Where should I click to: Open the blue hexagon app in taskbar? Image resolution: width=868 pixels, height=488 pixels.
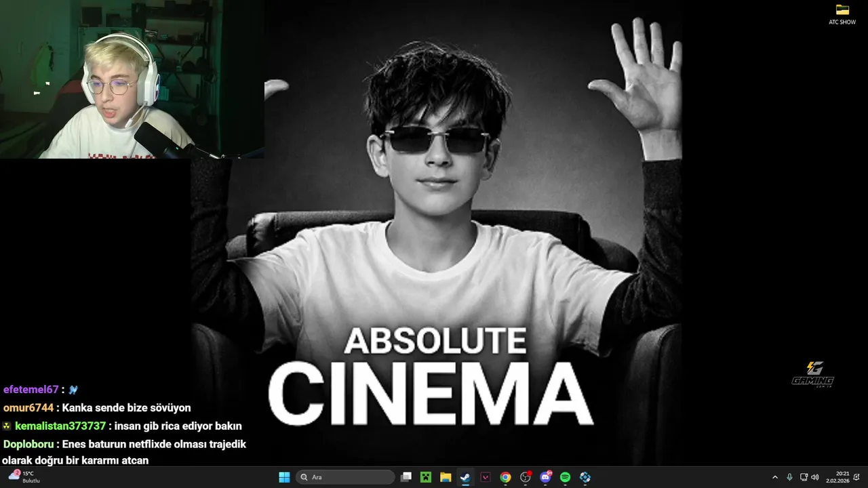[585, 477]
